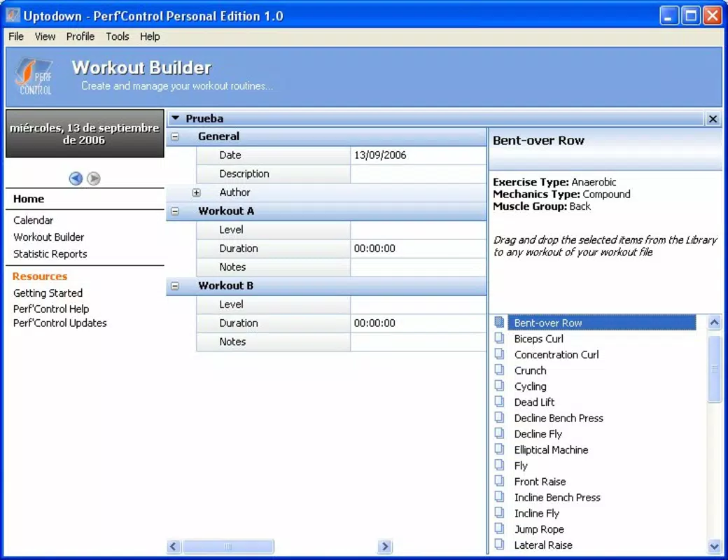Click the Front Raise exercise icon
This screenshot has height=560, width=728.
click(x=499, y=481)
